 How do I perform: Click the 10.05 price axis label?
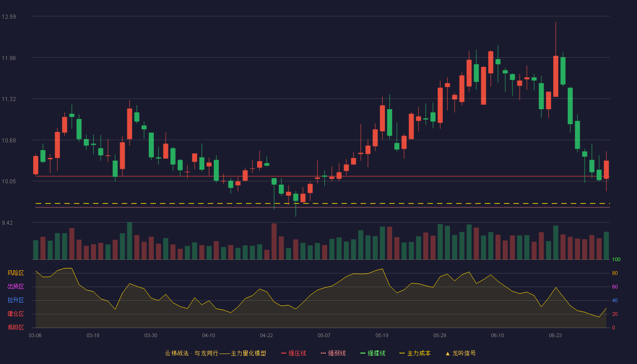point(9,182)
